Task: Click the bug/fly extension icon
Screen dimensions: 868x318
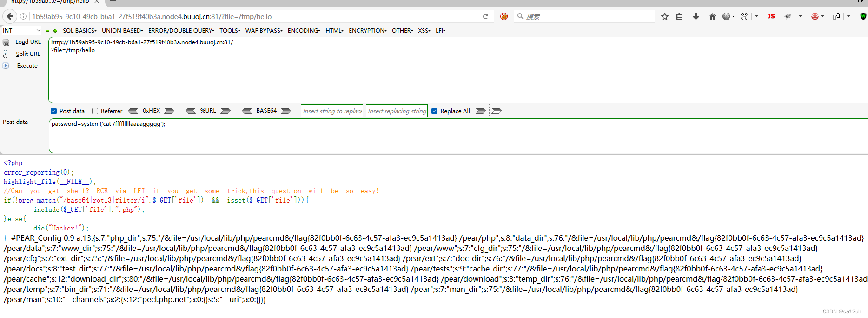Action: click(788, 16)
